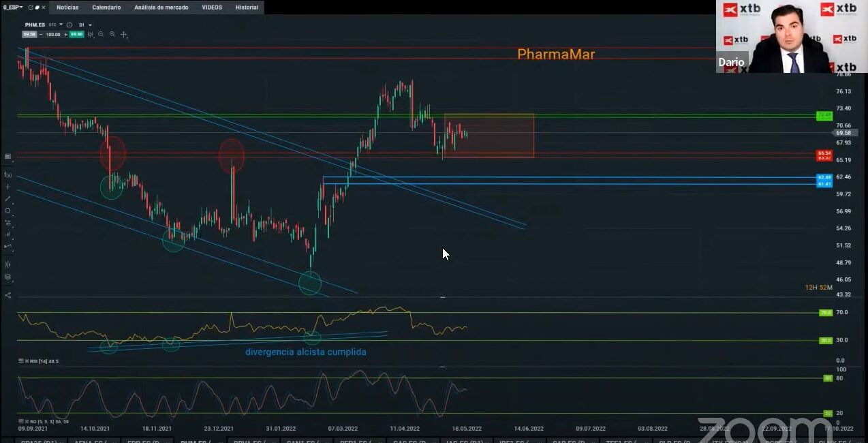The image size is (868, 443).
Task: Click the share chart icon
Action: (x=8, y=295)
